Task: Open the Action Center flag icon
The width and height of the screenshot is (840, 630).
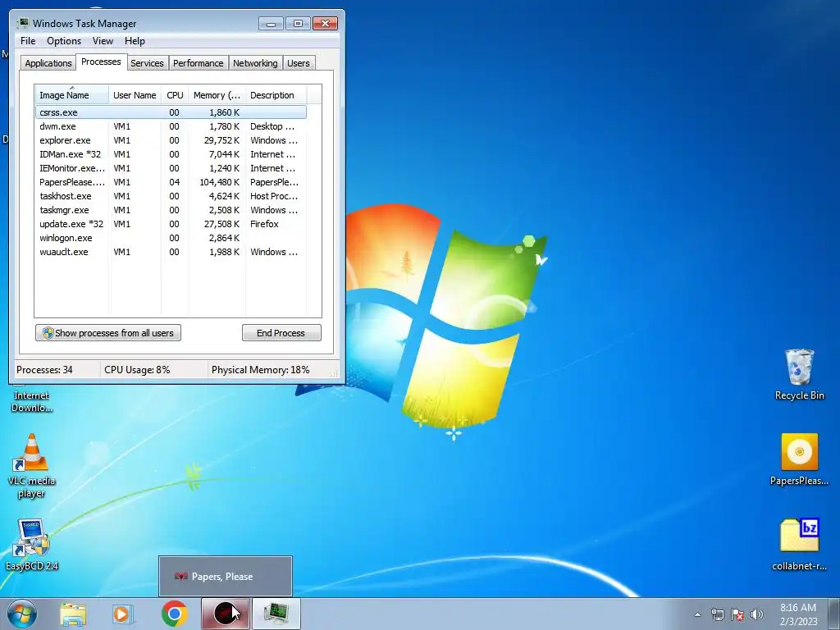Action: 737,614
